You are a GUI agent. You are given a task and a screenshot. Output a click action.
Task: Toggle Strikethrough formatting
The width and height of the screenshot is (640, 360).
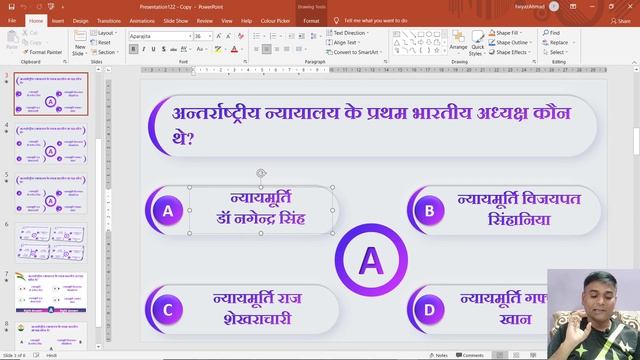pos(173,49)
